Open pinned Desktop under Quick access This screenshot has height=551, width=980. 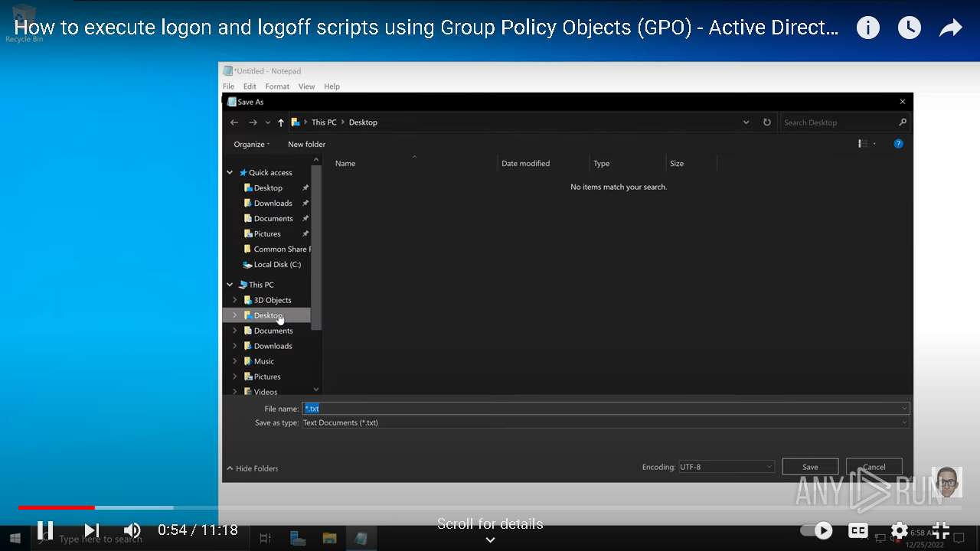[x=268, y=187]
